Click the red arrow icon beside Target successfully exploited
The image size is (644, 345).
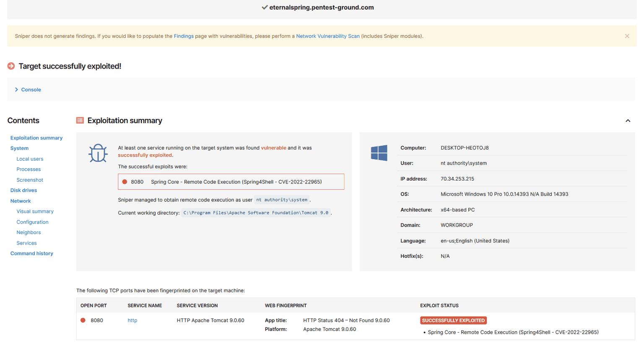pos(11,66)
